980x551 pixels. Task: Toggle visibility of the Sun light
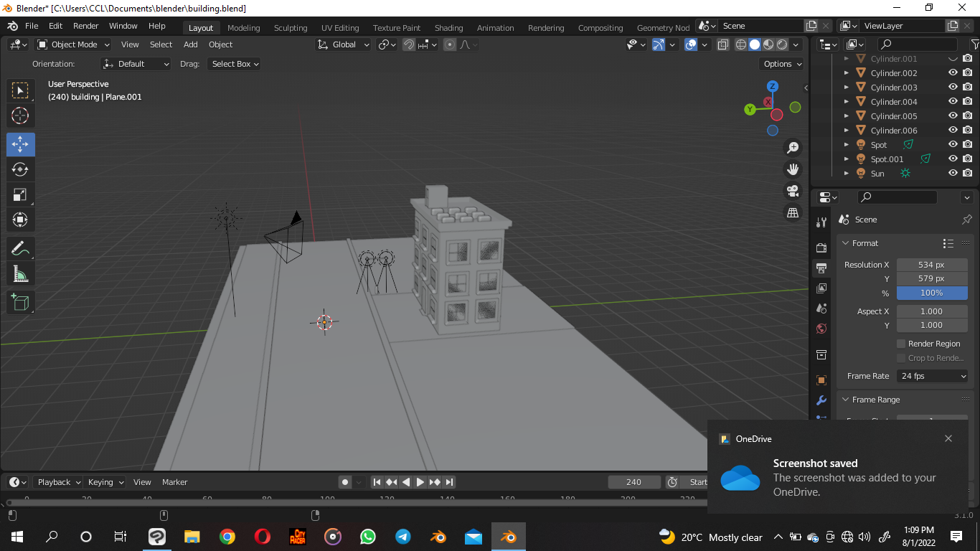click(x=953, y=173)
